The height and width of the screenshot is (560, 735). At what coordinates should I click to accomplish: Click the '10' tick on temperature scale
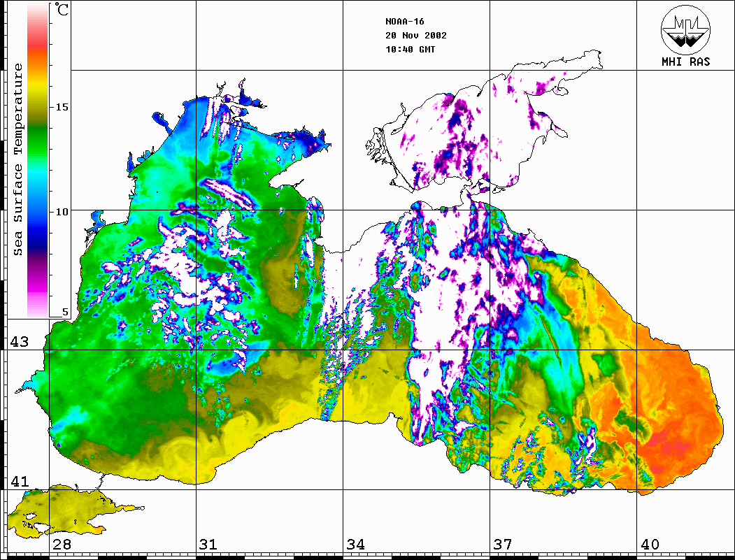[x=62, y=212]
